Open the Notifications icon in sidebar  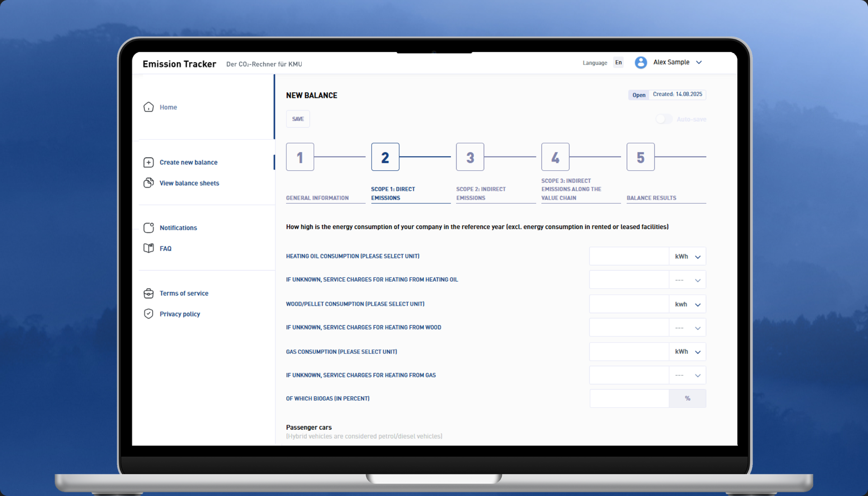click(149, 228)
